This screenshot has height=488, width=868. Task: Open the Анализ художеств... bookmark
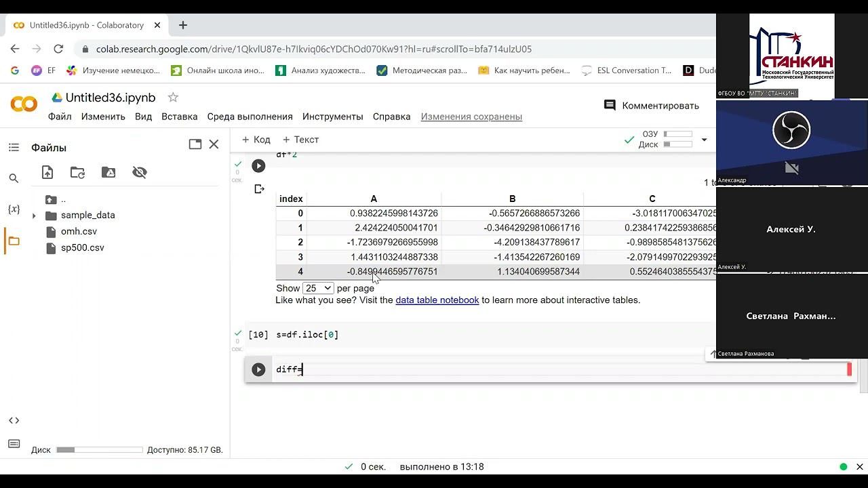[x=320, y=70]
